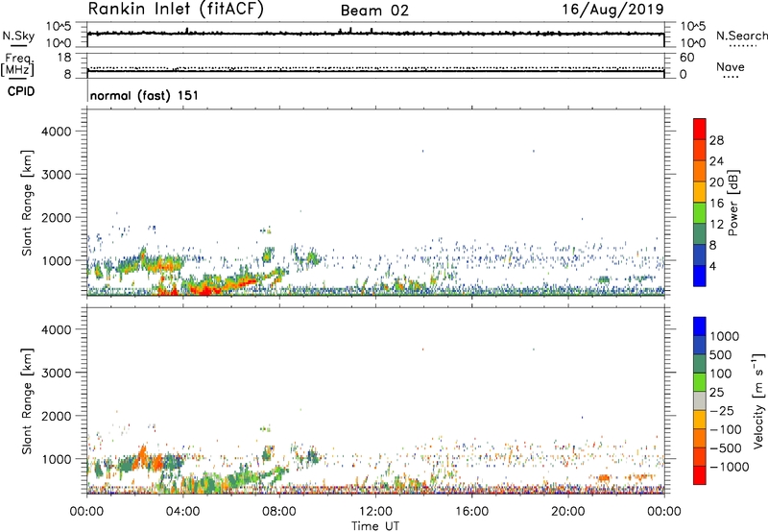The image size is (768, 532).
Task: Click the '18' frequency axis tick
Action: (x=64, y=58)
